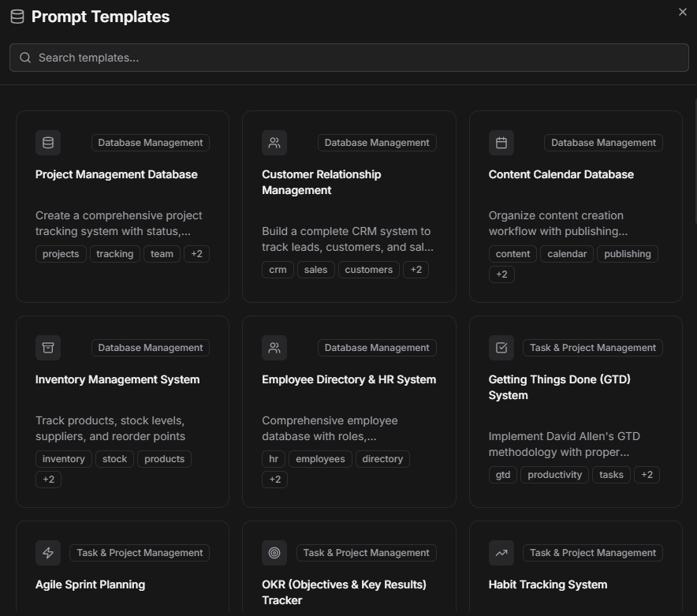697x616 pixels.
Task: Select the 'content' tag
Action: (512, 254)
